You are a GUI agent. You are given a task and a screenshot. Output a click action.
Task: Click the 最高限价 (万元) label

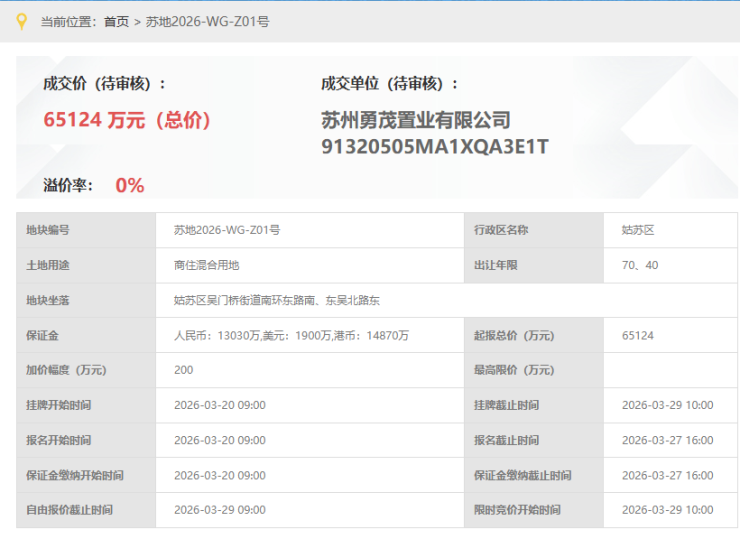(x=514, y=370)
